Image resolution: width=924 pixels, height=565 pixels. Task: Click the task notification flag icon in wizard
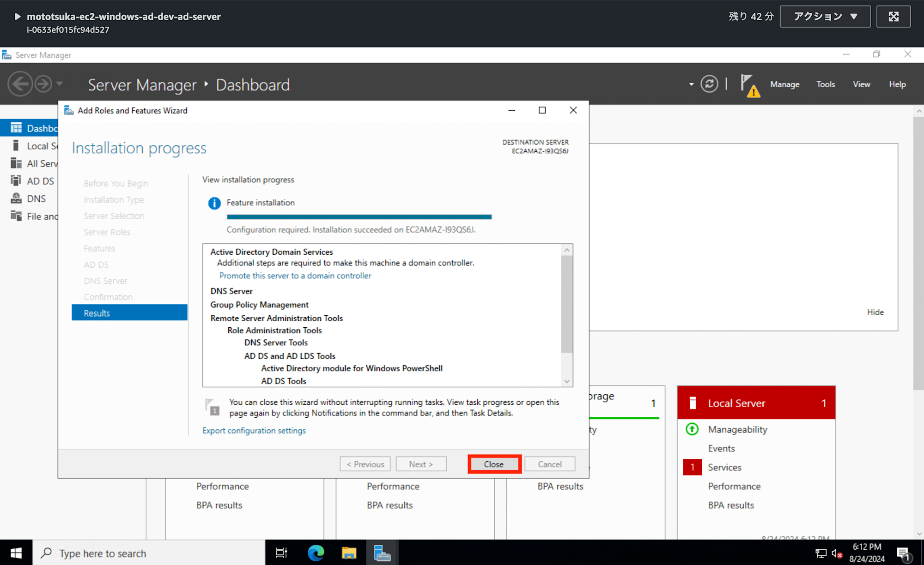tap(212, 407)
